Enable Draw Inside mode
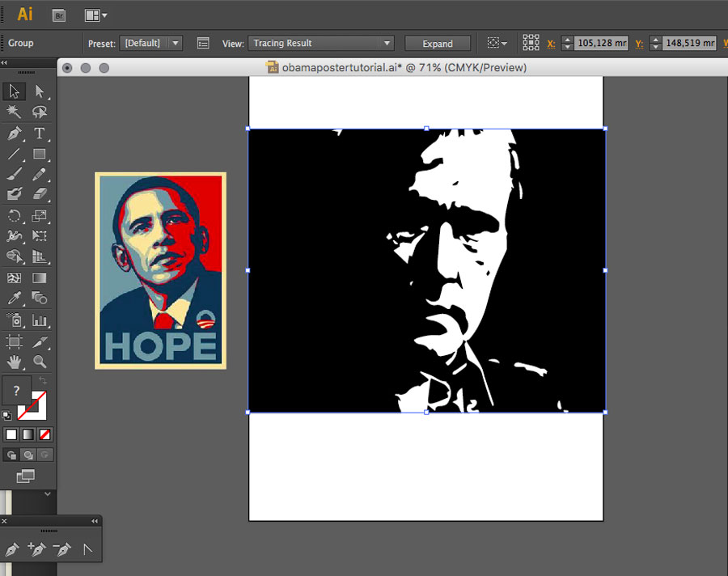The height and width of the screenshot is (576, 728). point(44,455)
